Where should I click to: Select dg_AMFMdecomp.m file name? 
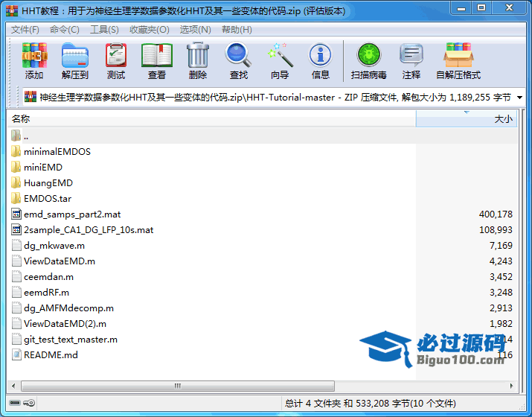tap(68, 308)
